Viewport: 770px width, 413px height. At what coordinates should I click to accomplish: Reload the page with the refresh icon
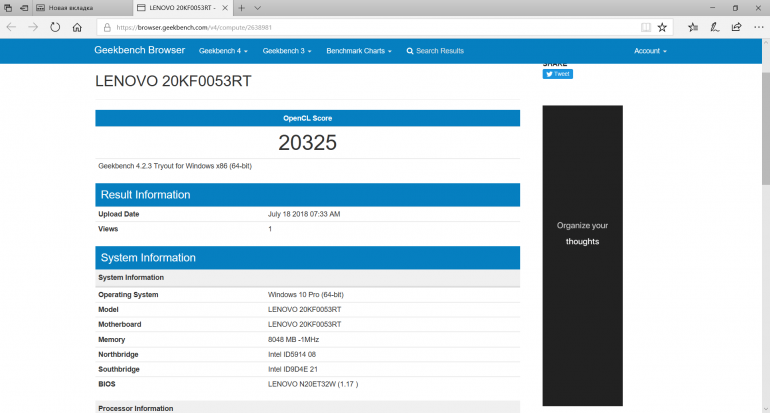click(55, 27)
